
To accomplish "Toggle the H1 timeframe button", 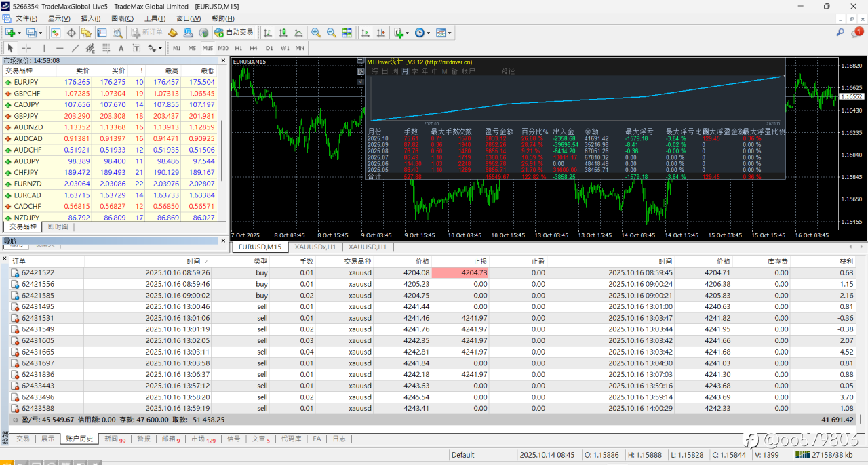I will click(x=239, y=48).
